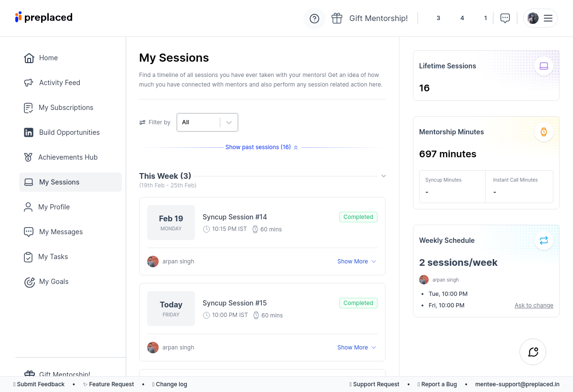
Task: Expand Show More on Syncup Session #14
Action: click(x=357, y=261)
